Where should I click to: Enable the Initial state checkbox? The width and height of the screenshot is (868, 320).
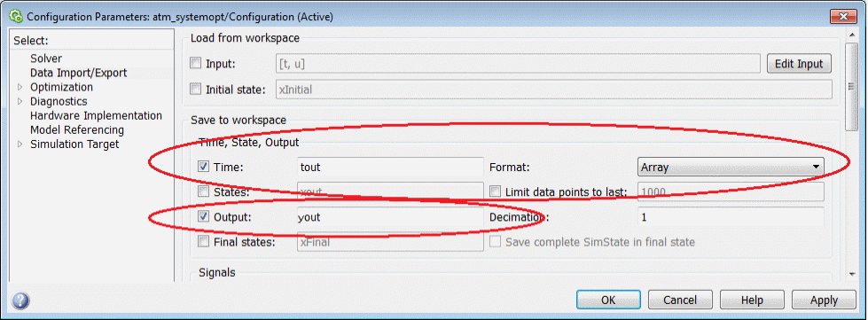tap(195, 89)
